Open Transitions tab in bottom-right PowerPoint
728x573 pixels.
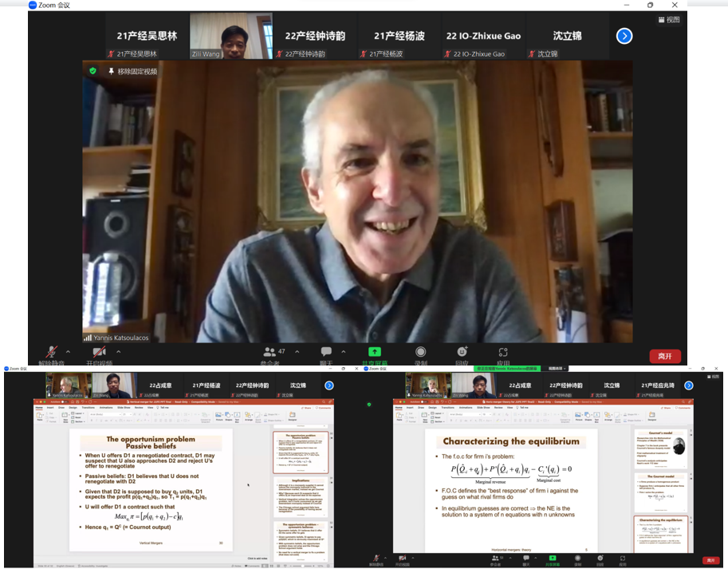448,408
